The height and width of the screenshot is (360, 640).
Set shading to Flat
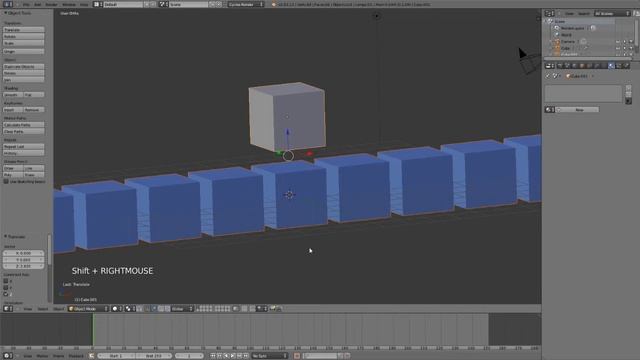34,95
